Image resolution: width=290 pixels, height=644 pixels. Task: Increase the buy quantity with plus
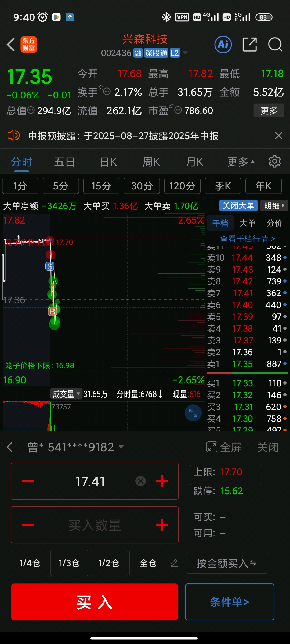(x=162, y=525)
